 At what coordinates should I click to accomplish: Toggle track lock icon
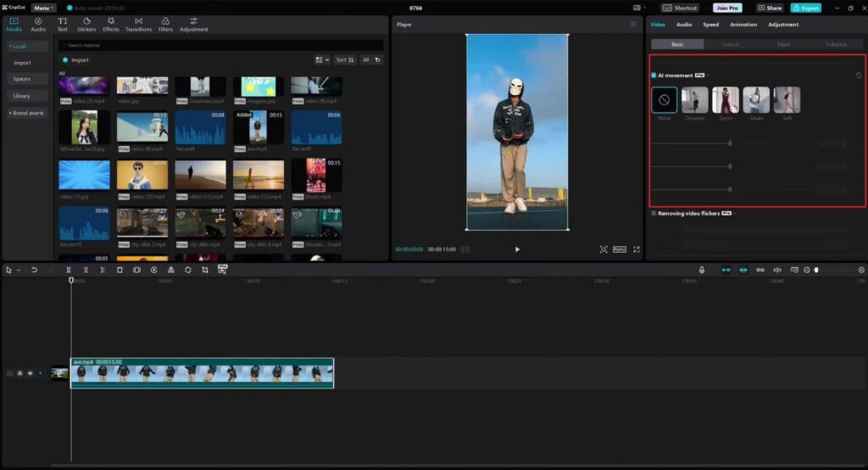pyautogui.click(x=20, y=373)
